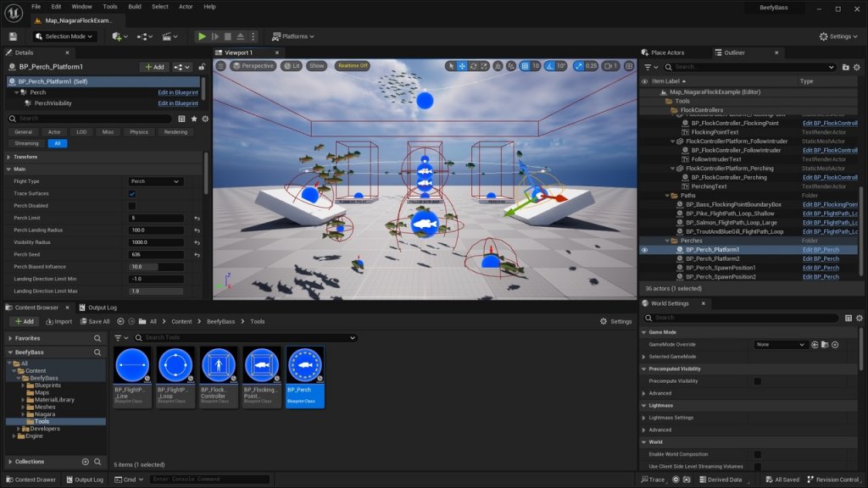Open the Platforms dropdown
868x488 pixels.
coord(292,36)
